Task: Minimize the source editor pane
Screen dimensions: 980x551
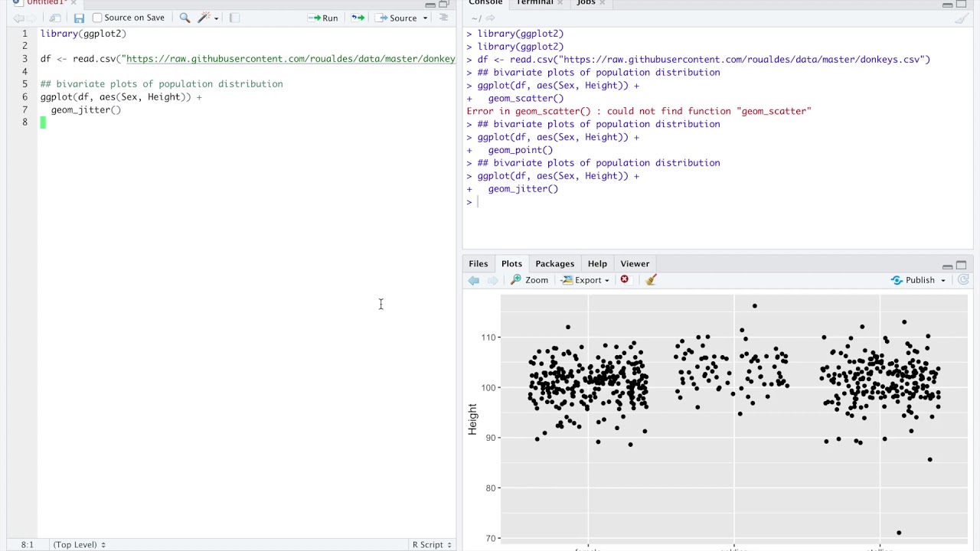Action: (x=430, y=4)
